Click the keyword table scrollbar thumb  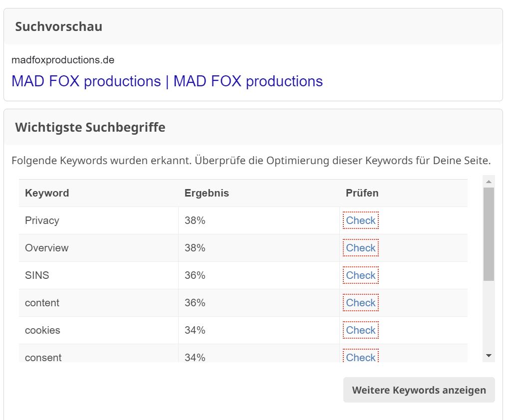(489, 234)
